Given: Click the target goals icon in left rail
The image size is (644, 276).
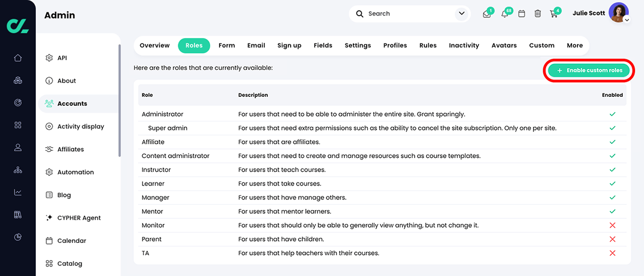Looking at the screenshot, I should tap(18, 102).
